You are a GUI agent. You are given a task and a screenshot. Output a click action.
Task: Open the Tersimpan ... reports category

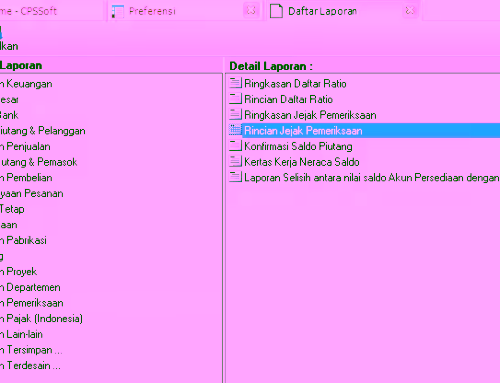pyautogui.click(x=31, y=350)
